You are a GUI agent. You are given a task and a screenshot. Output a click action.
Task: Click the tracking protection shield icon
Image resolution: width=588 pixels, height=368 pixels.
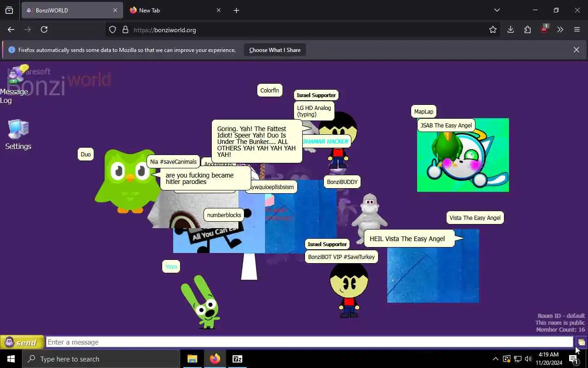point(113,30)
